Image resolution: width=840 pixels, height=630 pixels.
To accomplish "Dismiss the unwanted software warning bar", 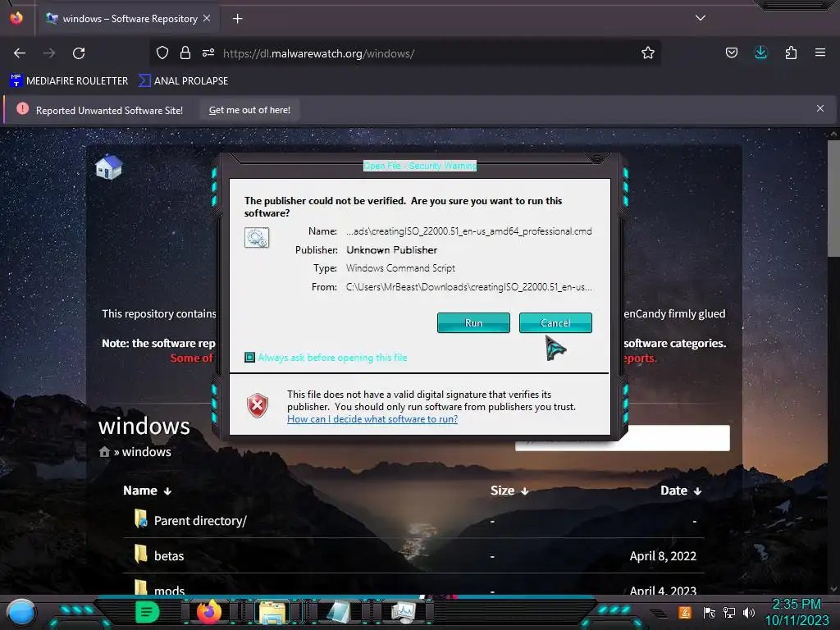I will [820, 109].
